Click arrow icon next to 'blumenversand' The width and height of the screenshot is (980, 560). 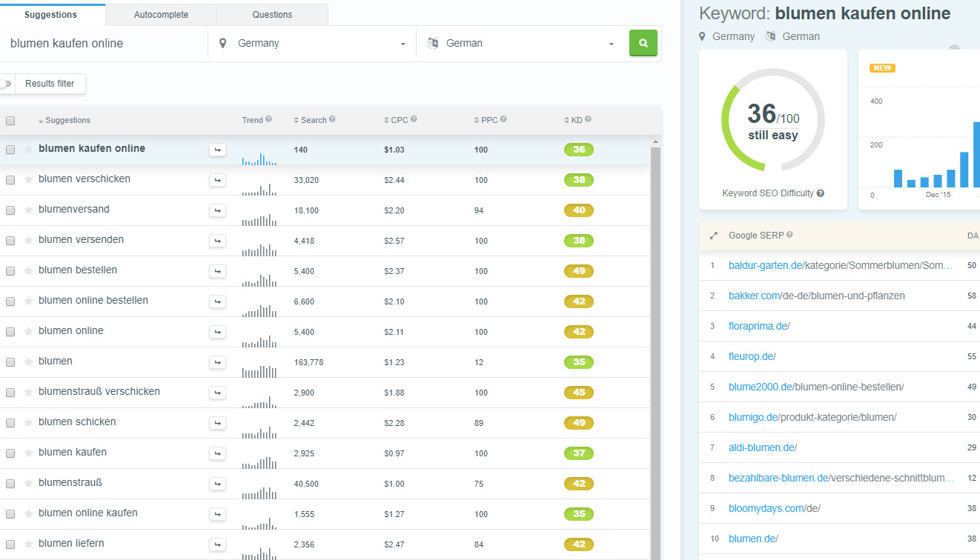(217, 210)
